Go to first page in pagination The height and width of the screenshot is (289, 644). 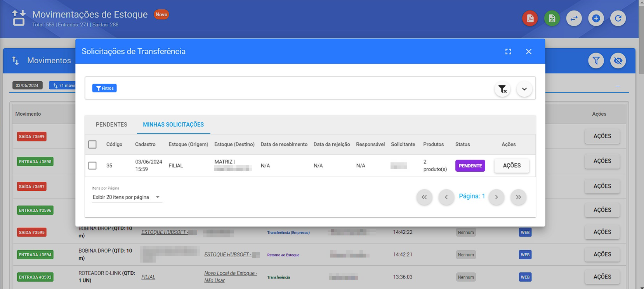tap(424, 197)
